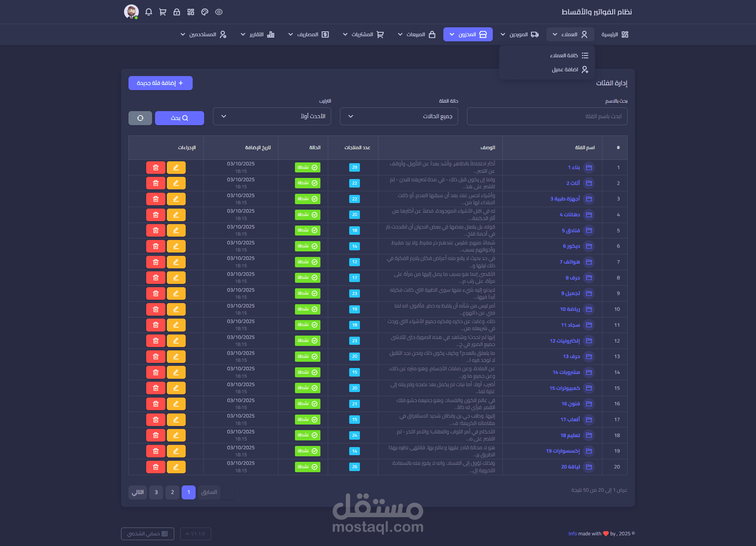Click the lock icon in top bar
Screen dimensions: 756x546
coord(177,12)
